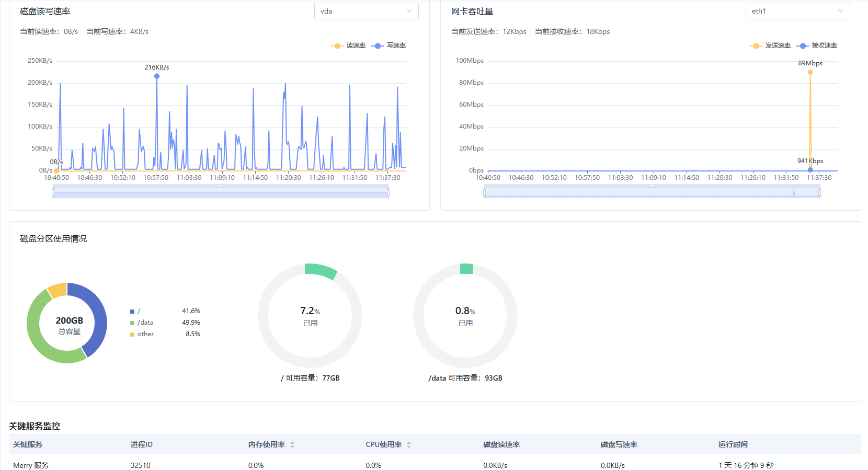
Task: Toggle the /data partition legend entry
Action: coord(142,323)
